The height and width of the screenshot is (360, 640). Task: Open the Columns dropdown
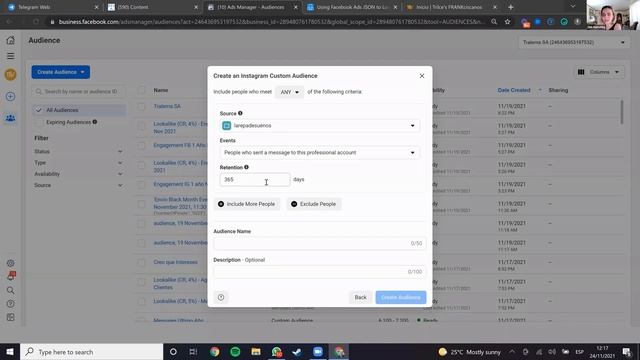(x=599, y=72)
